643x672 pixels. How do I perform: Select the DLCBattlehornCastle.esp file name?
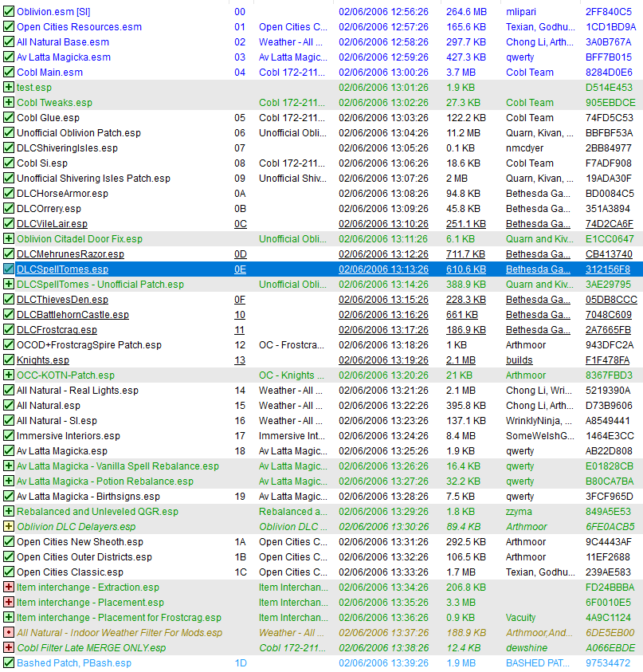point(73,315)
